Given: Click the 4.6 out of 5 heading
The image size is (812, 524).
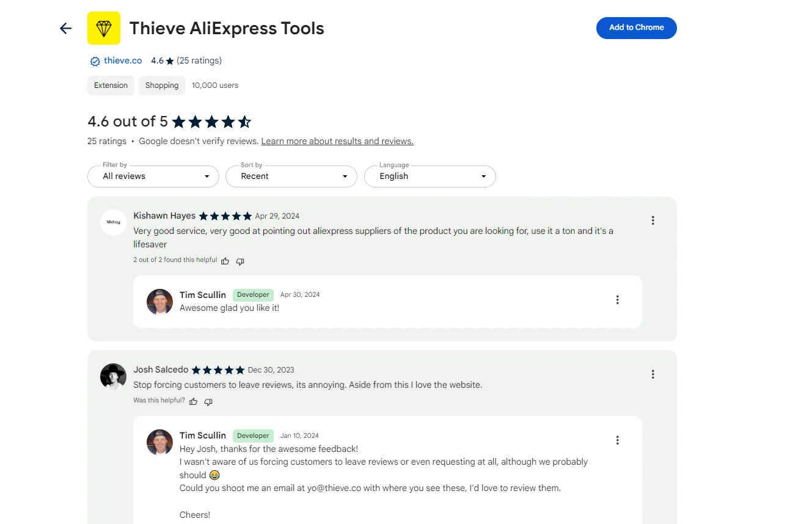Looking at the screenshot, I should [x=128, y=122].
